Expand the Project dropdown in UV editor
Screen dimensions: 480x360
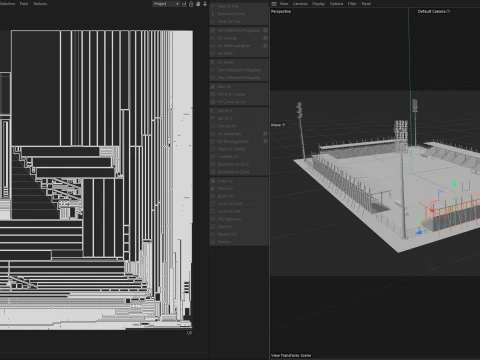click(x=166, y=4)
